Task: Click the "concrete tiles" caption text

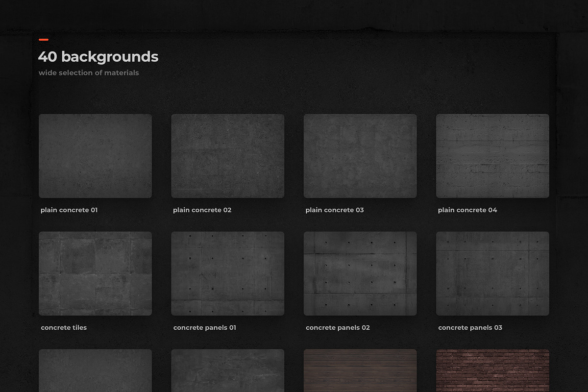Action: coord(64,328)
